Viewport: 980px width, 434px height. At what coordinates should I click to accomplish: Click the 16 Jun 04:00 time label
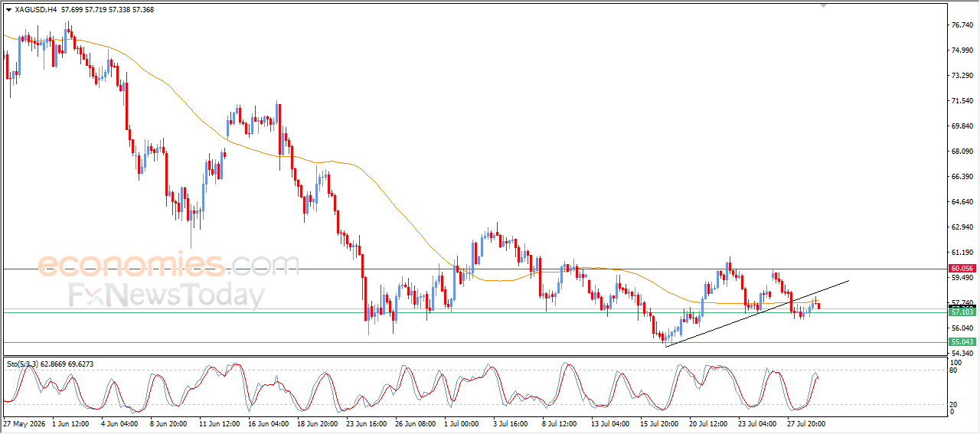point(267,423)
